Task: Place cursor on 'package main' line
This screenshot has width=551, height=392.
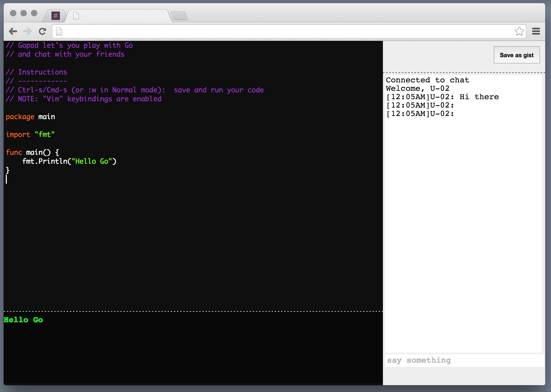Action: tap(30, 117)
